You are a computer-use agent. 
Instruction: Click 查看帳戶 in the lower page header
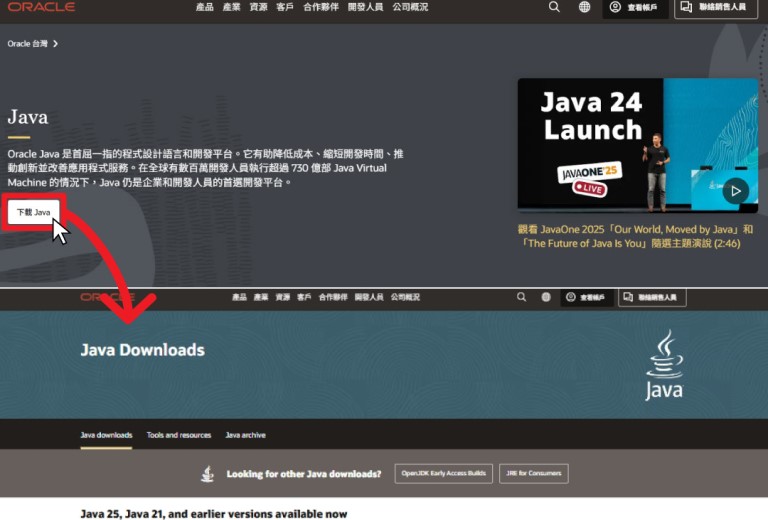[x=586, y=297]
